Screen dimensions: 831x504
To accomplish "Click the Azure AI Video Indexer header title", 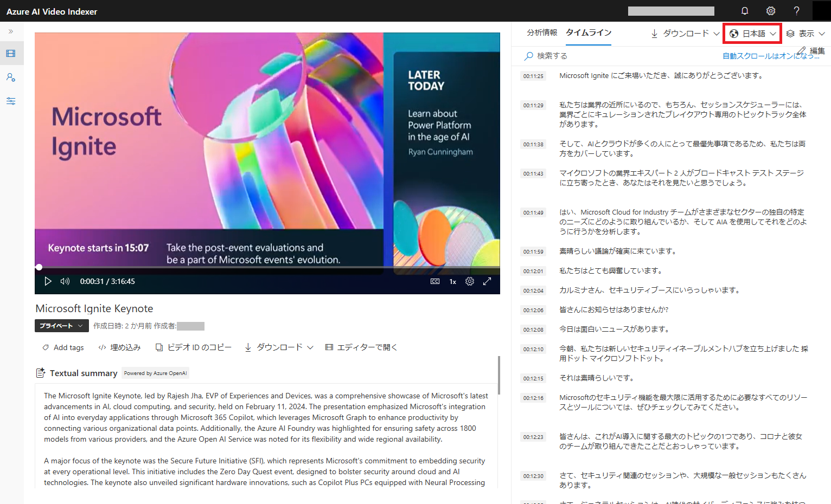I will tap(52, 11).
